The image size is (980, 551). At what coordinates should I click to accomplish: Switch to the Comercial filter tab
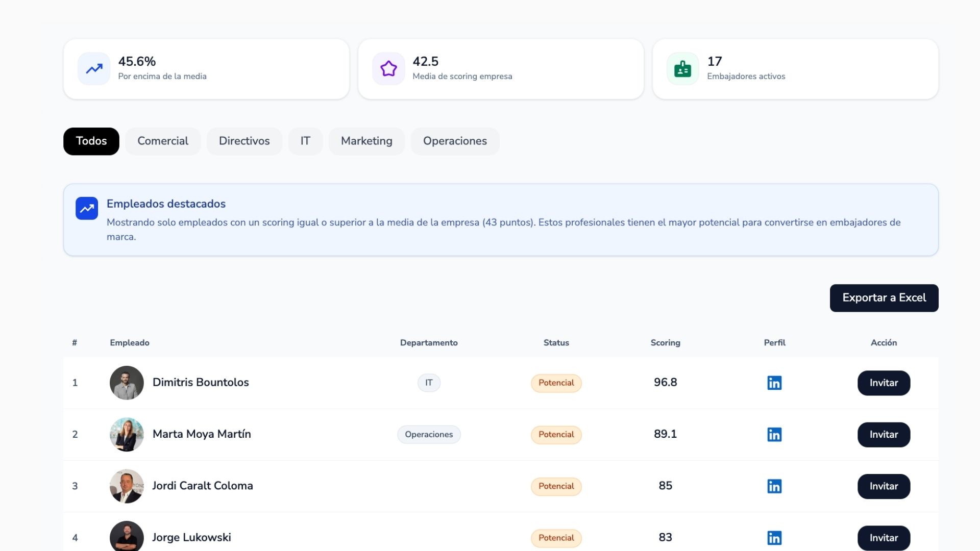coord(163,141)
